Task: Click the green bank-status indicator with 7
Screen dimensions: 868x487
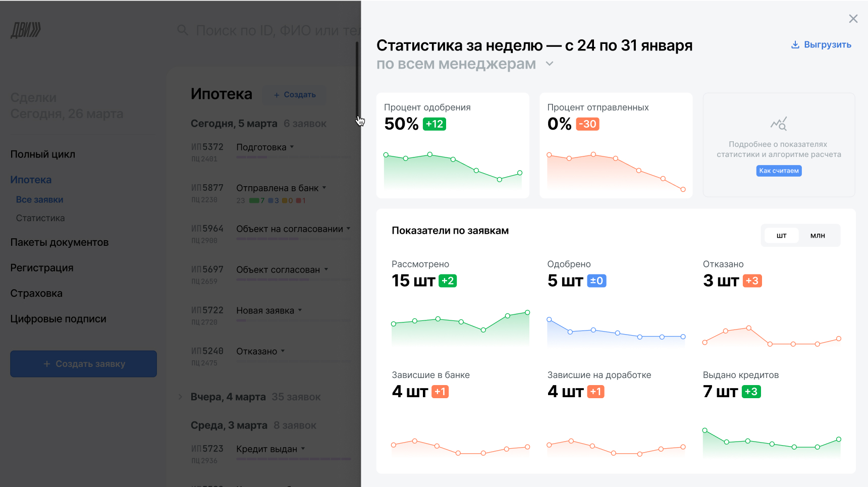Action: (x=257, y=201)
